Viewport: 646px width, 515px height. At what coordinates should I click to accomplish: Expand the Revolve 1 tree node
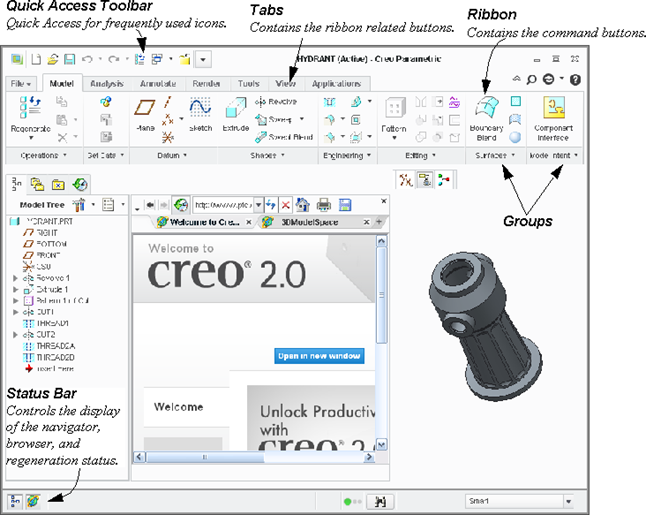[x=15, y=278]
